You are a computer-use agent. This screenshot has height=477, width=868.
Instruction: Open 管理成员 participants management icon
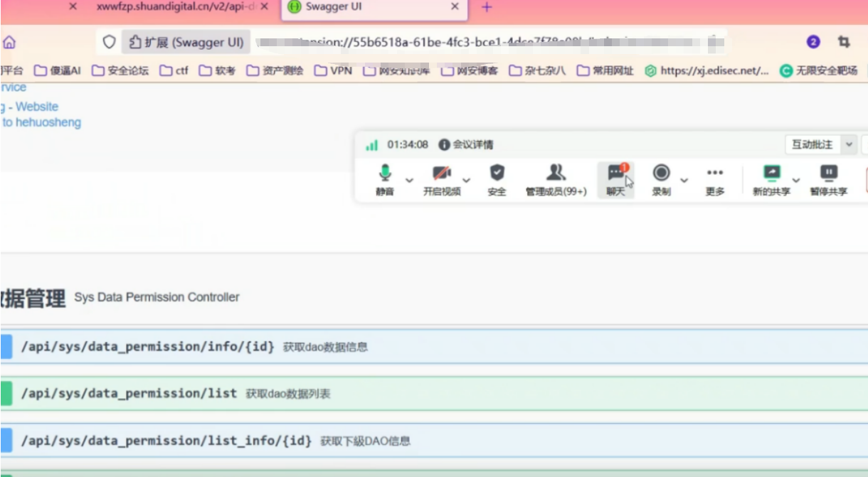556,179
